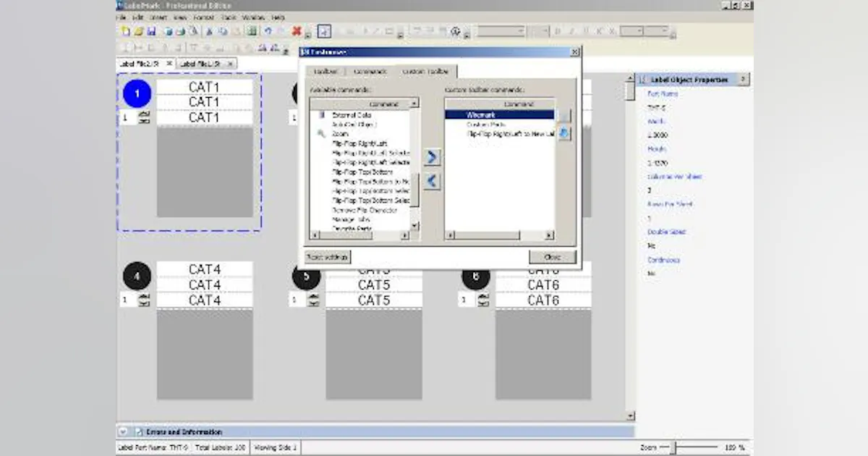868x456 pixels.
Task: Click the External Data command icon
Action: [x=322, y=115]
